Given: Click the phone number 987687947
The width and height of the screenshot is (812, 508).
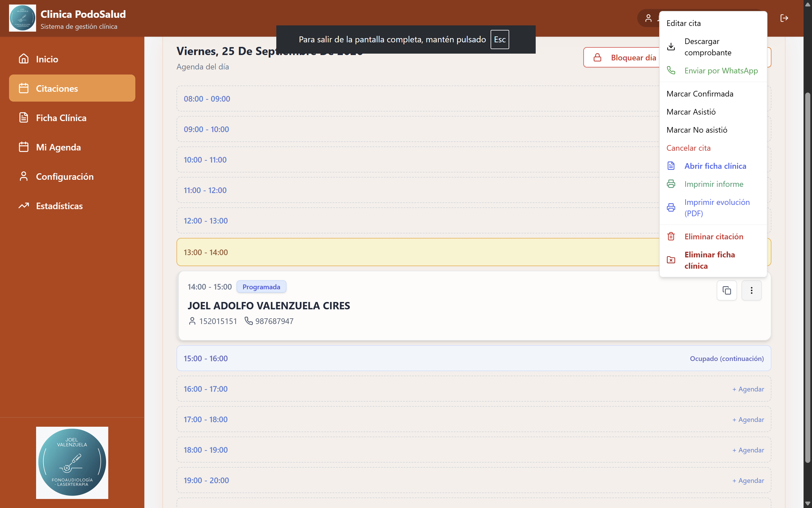Looking at the screenshot, I should pos(274,321).
